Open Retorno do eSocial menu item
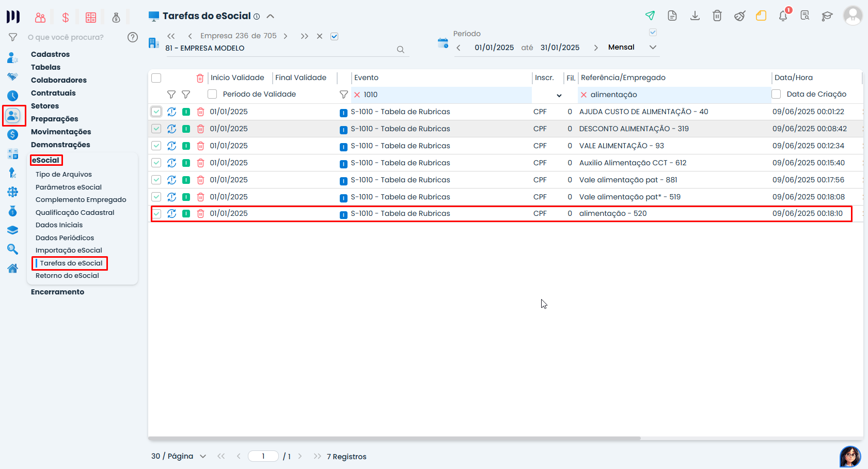868x469 pixels. click(67, 276)
